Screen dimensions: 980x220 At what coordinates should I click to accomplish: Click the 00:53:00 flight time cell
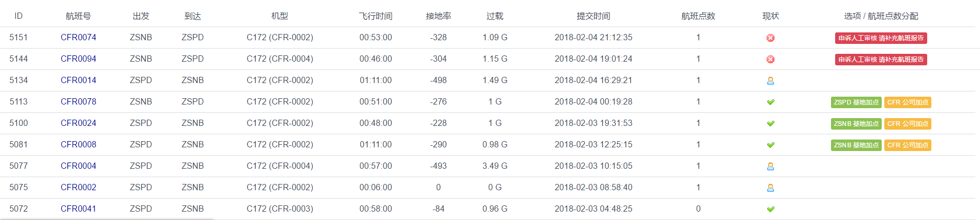point(375,37)
